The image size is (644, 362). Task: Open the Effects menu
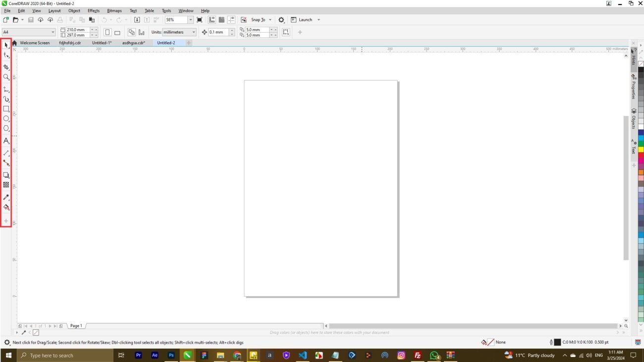point(94,10)
